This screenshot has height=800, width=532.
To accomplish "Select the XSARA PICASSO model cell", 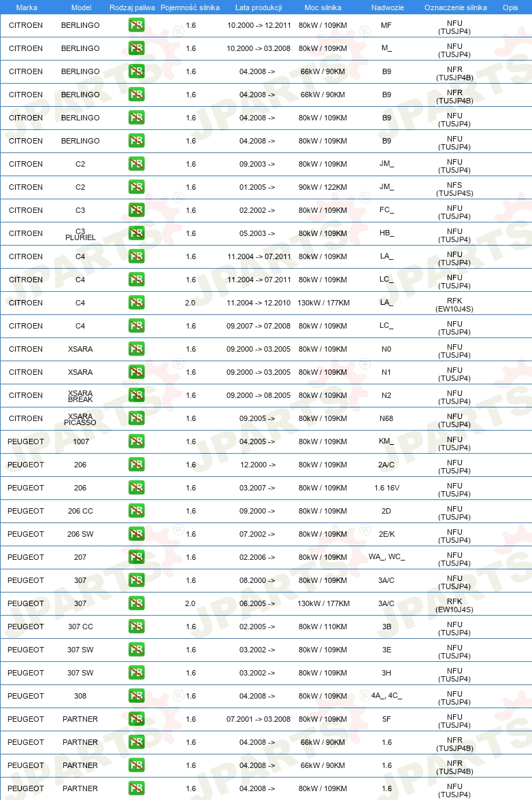I will point(80,419).
